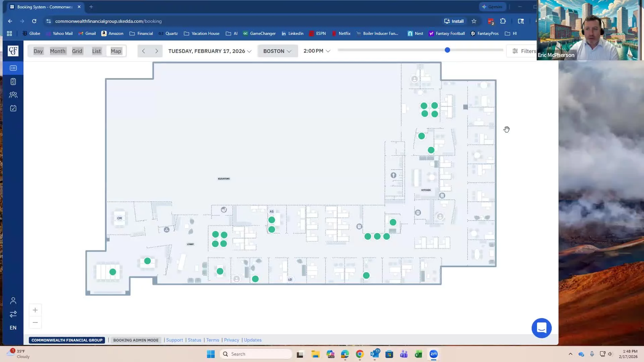Open the profile icon in sidebar
Screen dimensions: 644x362
(x=13, y=301)
